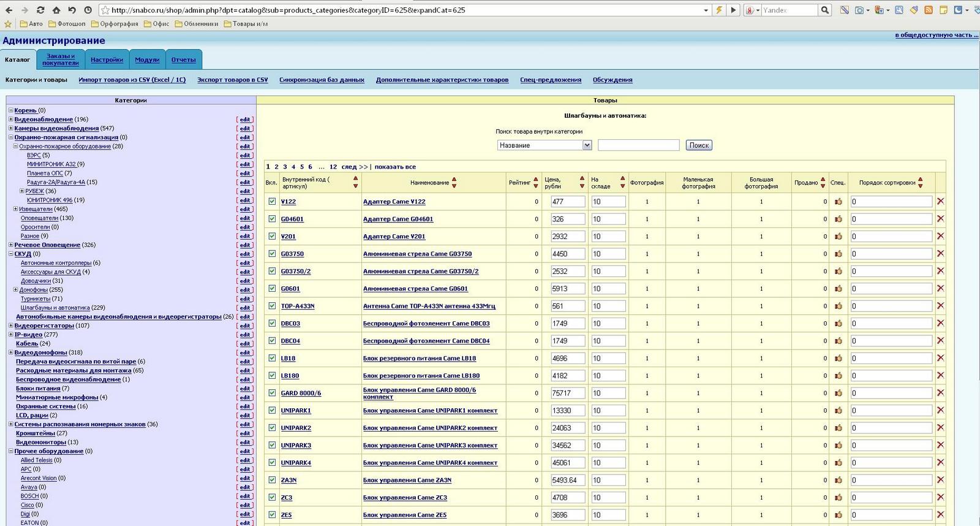Click the browser reload page icon

coord(40,10)
